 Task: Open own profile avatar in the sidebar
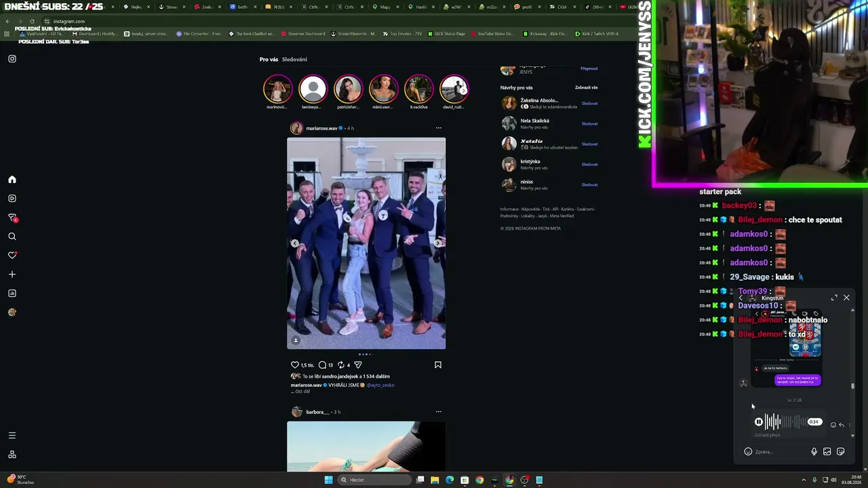pos(12,312)
